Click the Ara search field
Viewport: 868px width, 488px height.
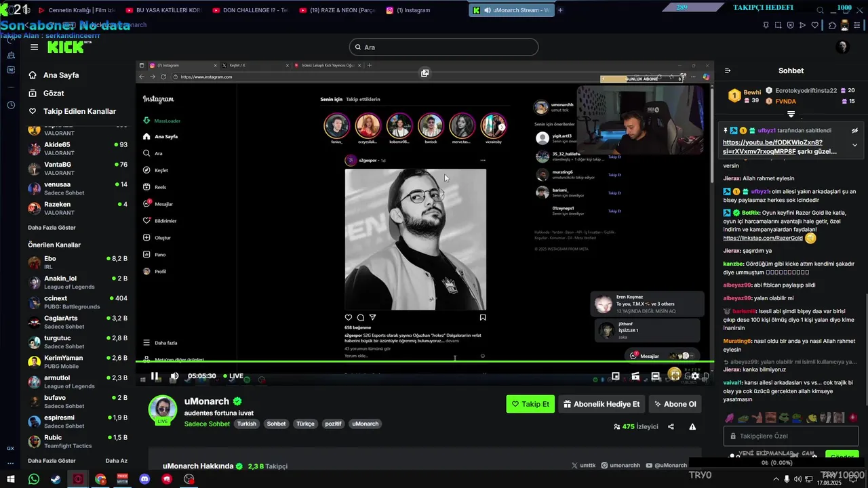(443, 47)
